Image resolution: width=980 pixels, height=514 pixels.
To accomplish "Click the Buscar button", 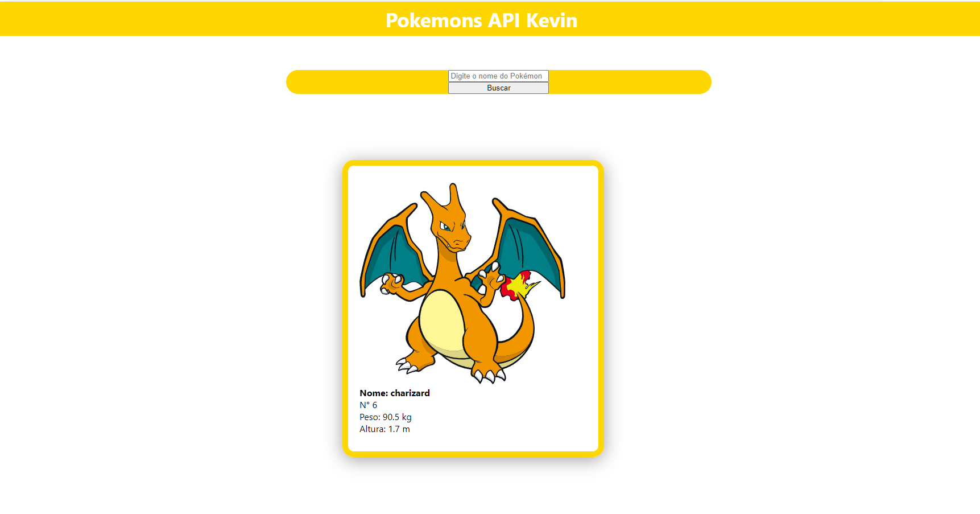I will (x=498, y=88).
